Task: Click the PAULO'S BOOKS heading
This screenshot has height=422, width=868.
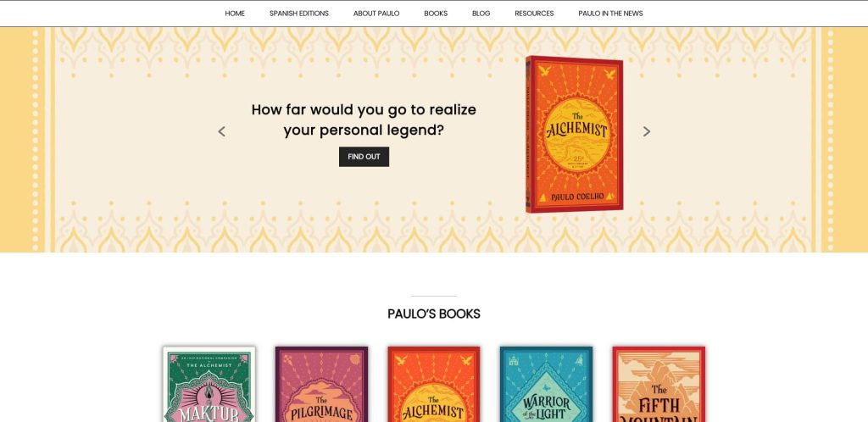Action: pyautogui.click(x=434, y=314)
